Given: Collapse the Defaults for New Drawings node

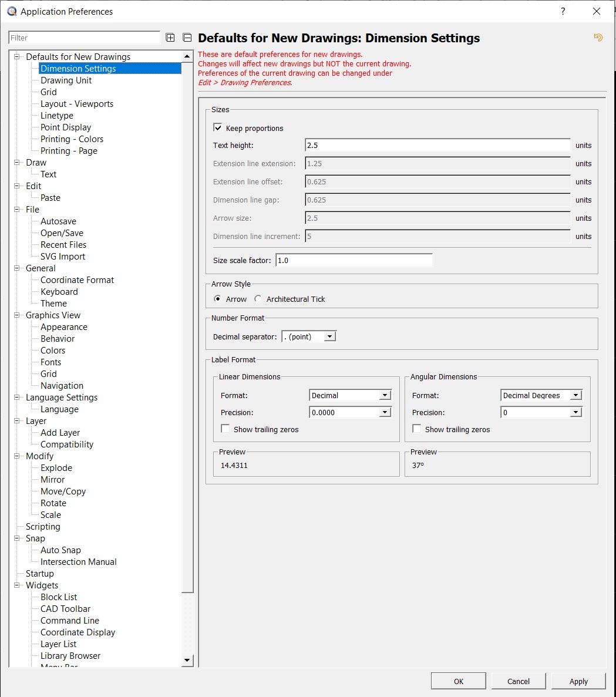Looking at the screenshot, I should [x=17, y=56].
